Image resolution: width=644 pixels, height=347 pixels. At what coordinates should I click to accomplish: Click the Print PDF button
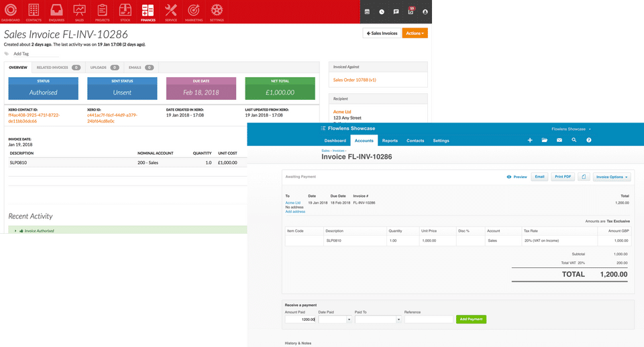563,177
